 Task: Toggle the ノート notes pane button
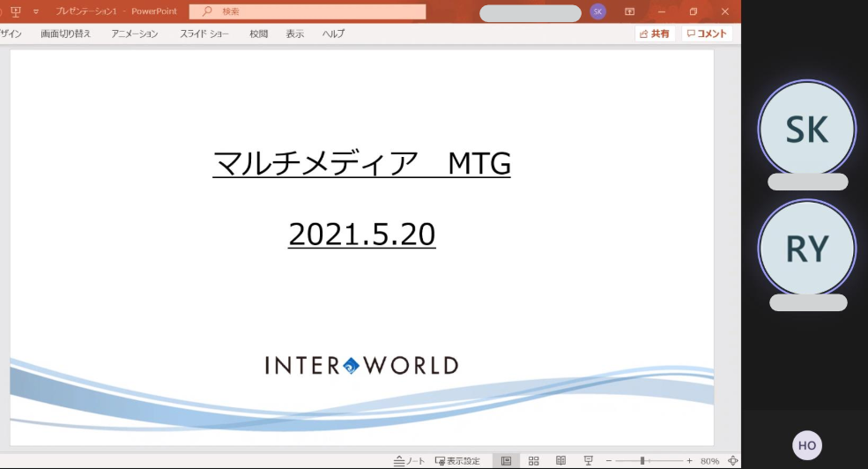pyautogui.click(x=409, y=461)
